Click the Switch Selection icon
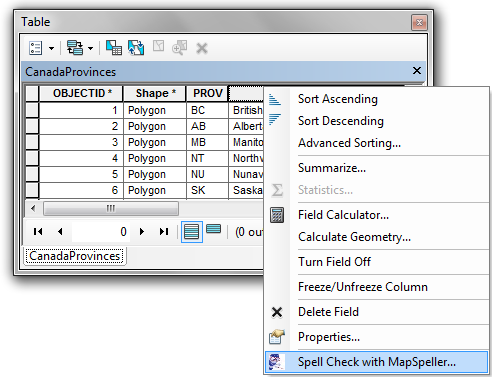Screen dimensions: 492x377 [x=136, y=48]
